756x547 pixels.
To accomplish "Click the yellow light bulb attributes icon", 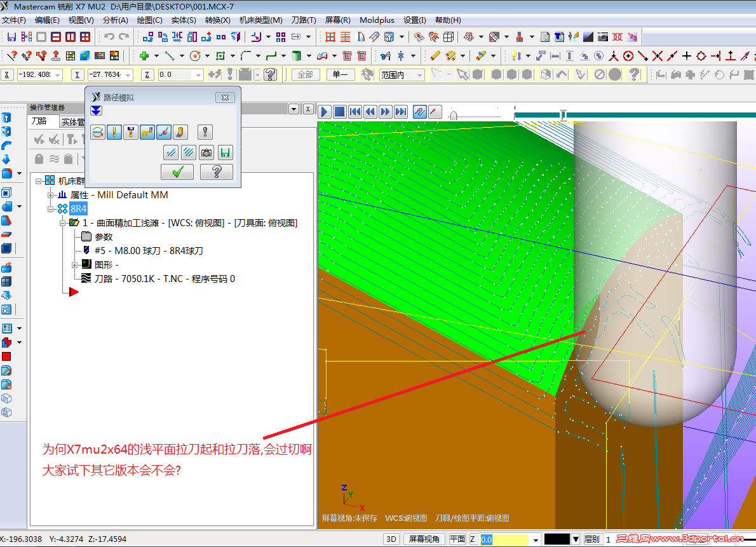I will (515, 56).
